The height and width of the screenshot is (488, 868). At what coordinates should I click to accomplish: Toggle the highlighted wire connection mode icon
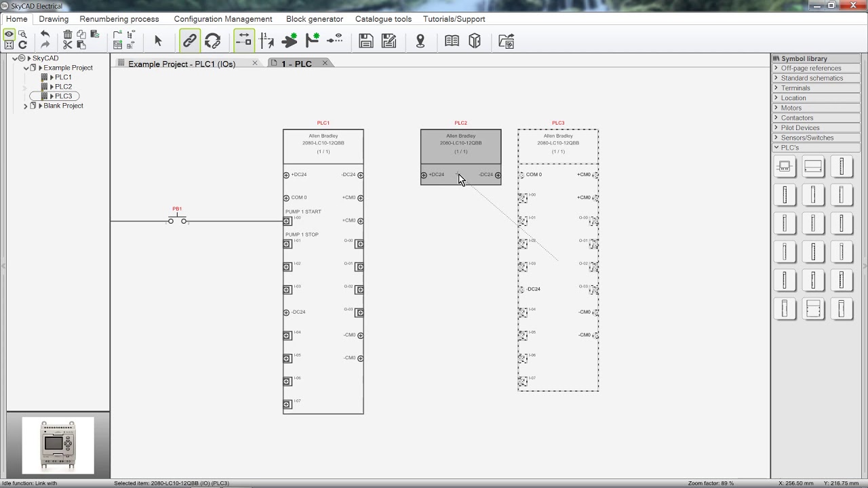[243, 41]
